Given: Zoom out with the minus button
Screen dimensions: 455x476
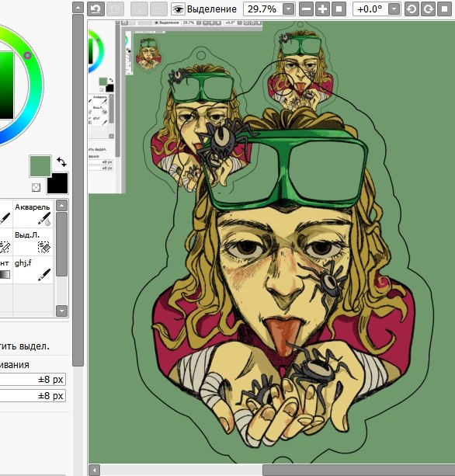Looking at the screenshot, I should point(306,9).
